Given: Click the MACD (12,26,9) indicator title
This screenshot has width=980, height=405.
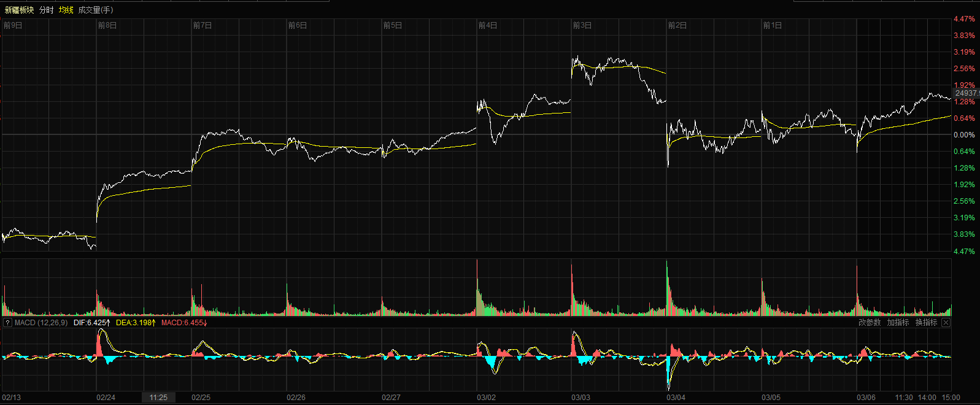Looking at the screenshot, I should [41, 323].
